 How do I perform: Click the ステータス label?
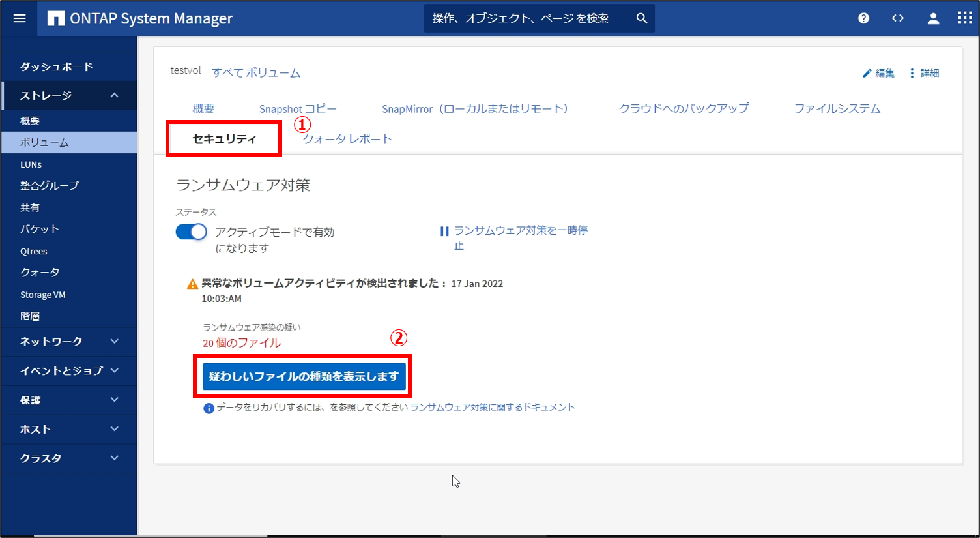coord(196,212)
